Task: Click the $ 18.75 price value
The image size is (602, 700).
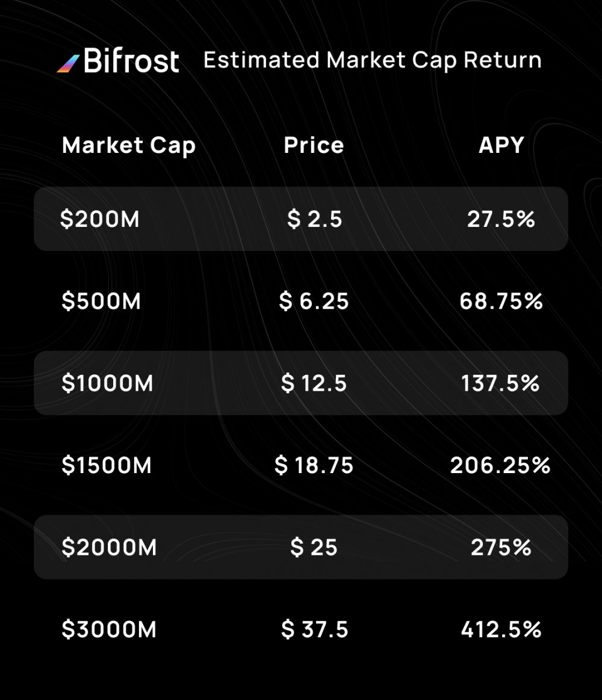Action: click(314, 465)
